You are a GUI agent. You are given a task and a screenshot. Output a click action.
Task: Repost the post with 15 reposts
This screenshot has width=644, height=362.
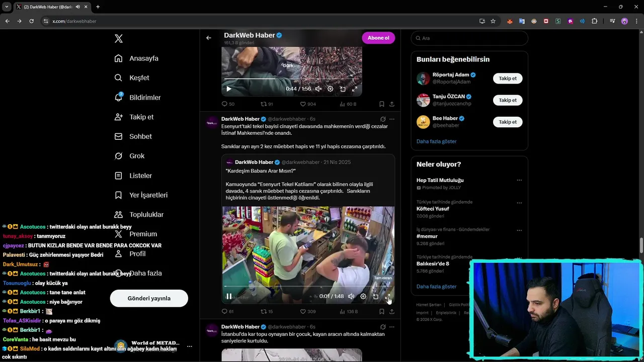(x=267, y=312)
